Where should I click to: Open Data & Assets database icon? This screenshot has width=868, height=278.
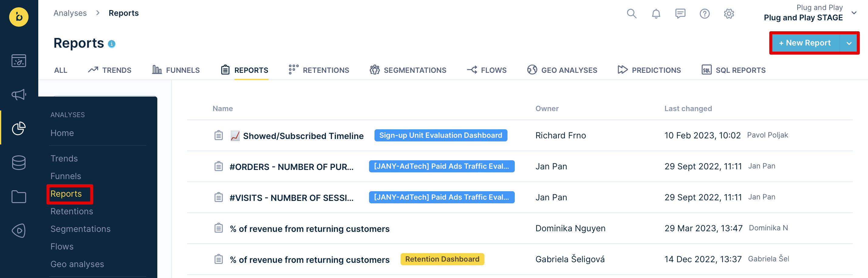tap(19, 163)
